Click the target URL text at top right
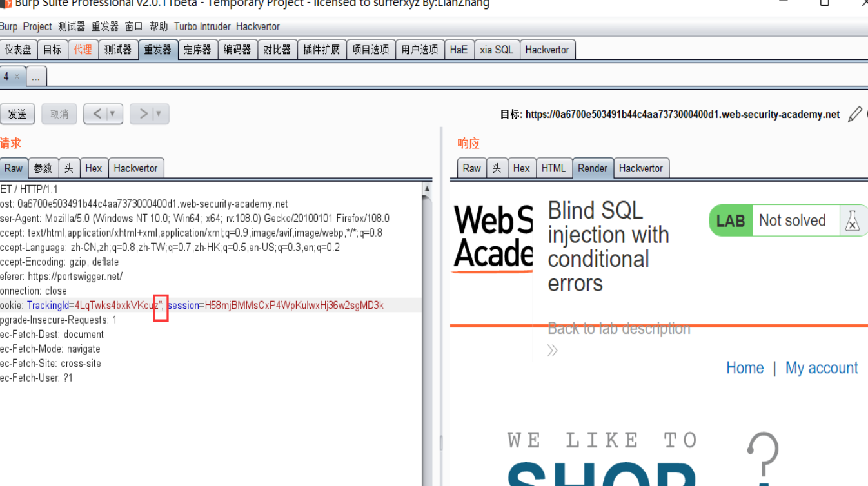The height and width of the screenshot is (486, 868). [x=682, y=115]
